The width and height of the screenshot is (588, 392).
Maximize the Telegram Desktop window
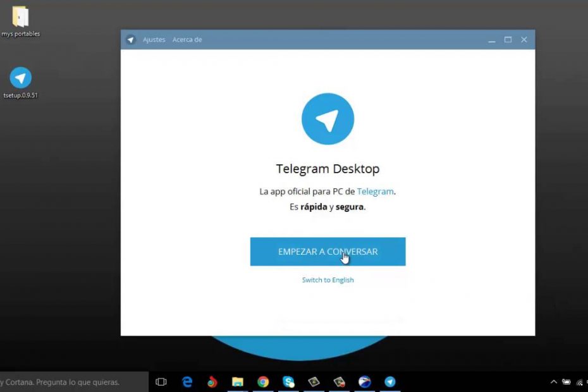[508, 39]
